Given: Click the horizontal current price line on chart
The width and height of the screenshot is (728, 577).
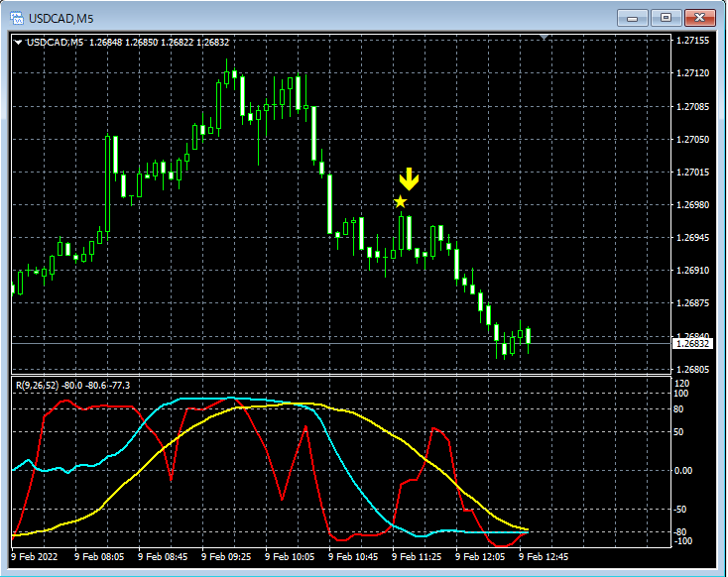Looking at the screenshot, I should 341,344.
